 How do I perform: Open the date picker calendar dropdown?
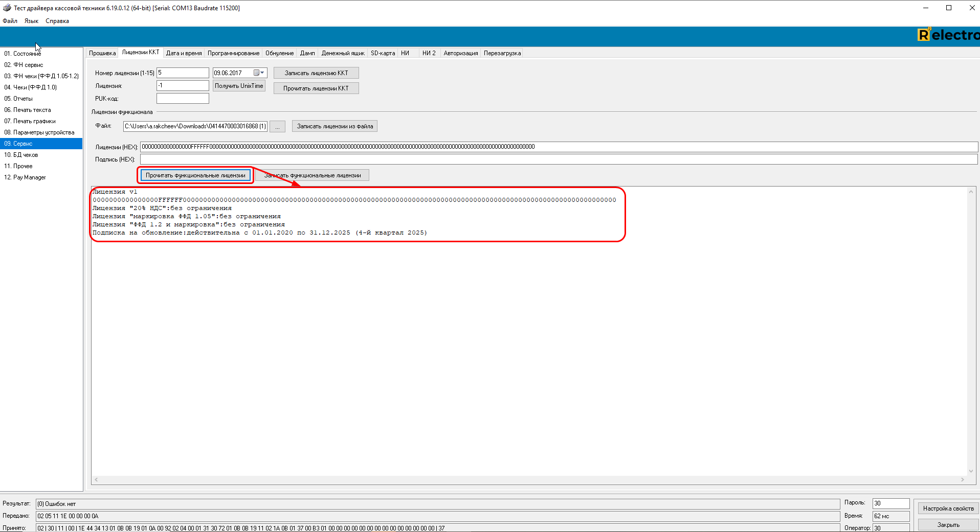coord(262,73)
